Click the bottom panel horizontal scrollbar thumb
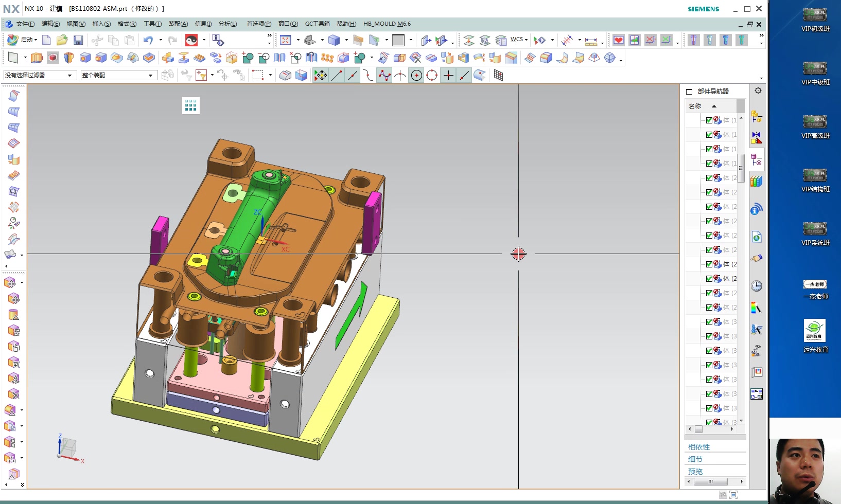The width and height of the screenshot is (841, 504). pos(710,482)
